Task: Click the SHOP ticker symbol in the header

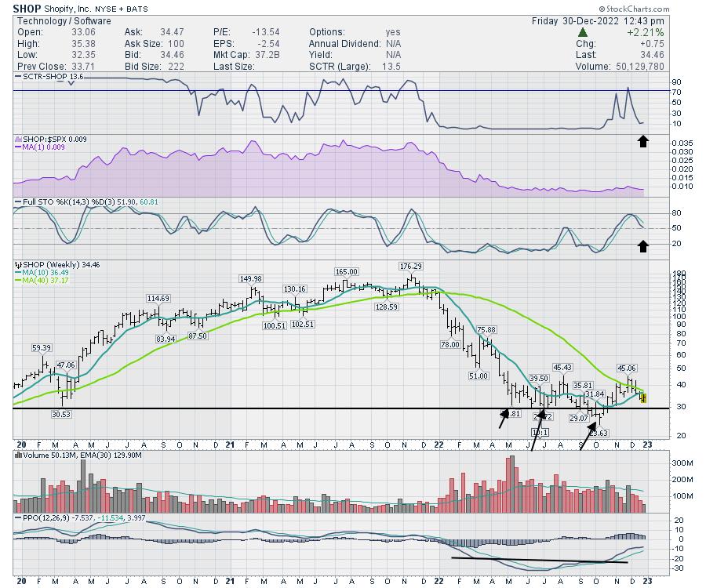Action: (26, 9)
